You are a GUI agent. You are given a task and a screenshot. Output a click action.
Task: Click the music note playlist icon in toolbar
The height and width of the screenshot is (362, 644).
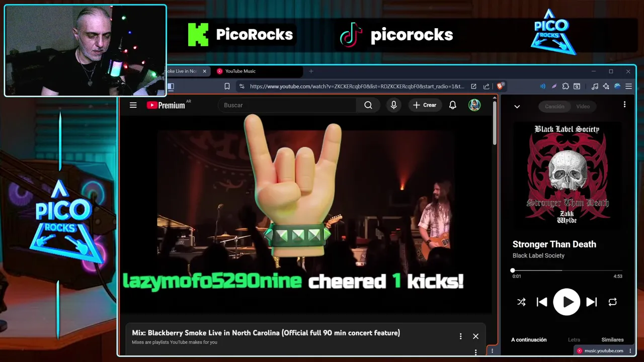[x=595, y=86]
